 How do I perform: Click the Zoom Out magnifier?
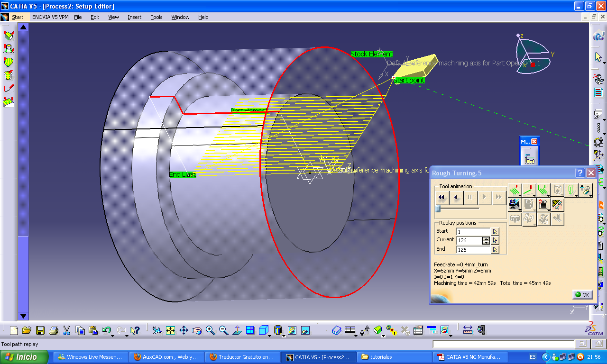coord(224,330)
